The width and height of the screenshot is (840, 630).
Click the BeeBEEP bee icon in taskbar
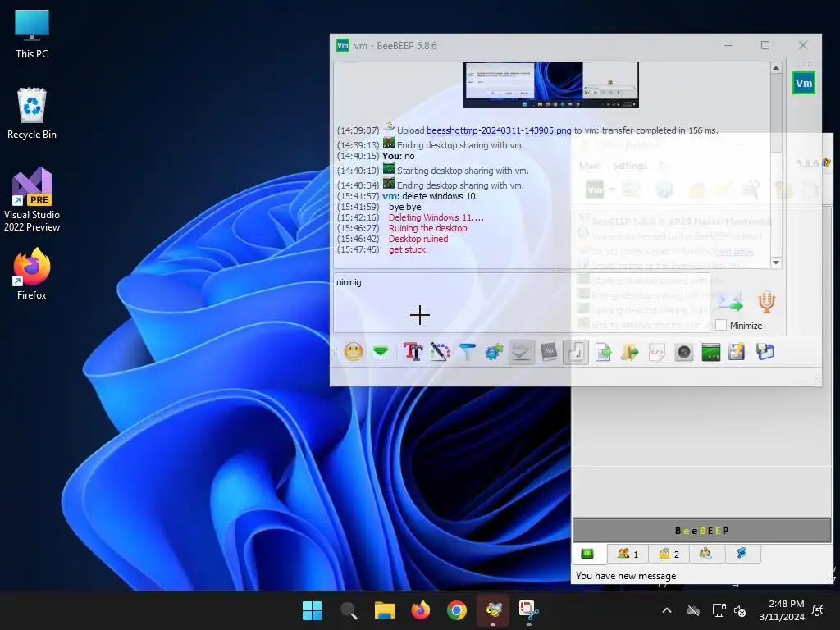(493, 610)
